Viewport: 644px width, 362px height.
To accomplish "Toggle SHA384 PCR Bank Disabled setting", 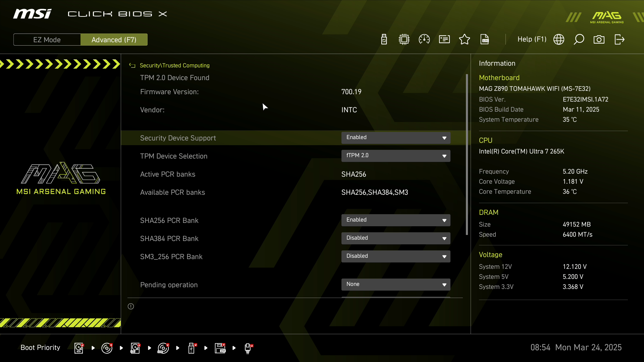I will pos(396,238).
